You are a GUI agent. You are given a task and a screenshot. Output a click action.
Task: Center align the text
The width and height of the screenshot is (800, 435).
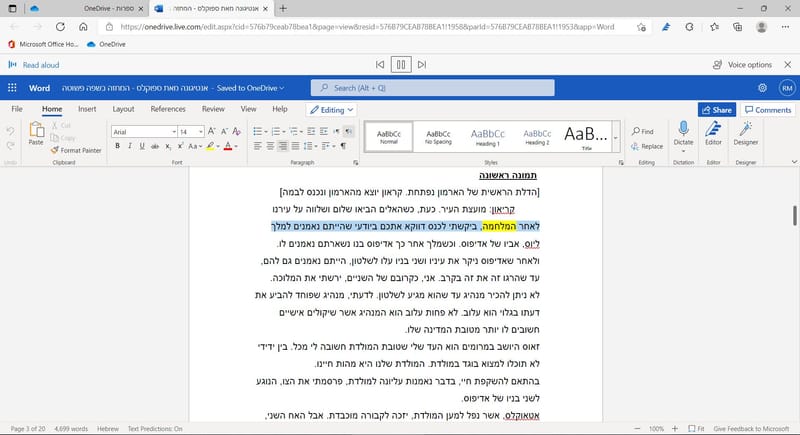(x=270, y=146)
